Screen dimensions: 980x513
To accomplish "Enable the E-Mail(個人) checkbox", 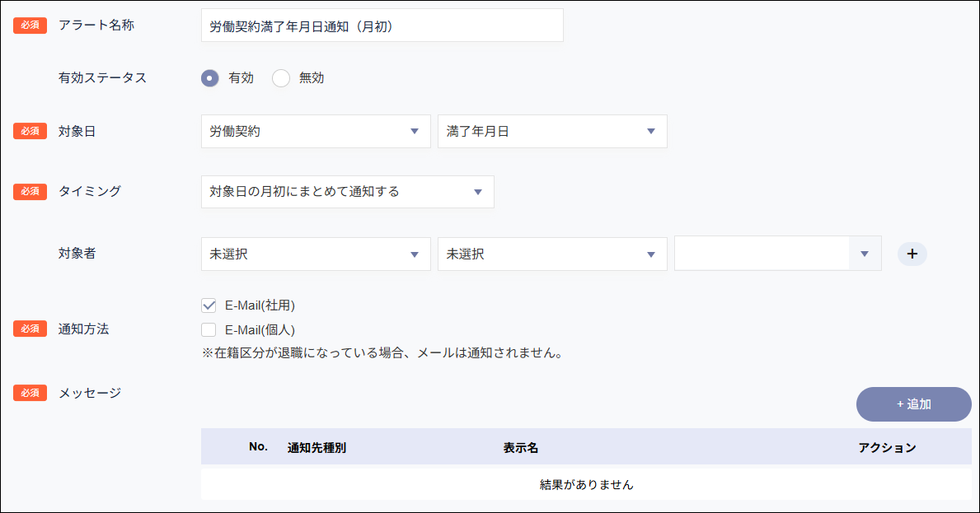I will click(x=209, y=329).
